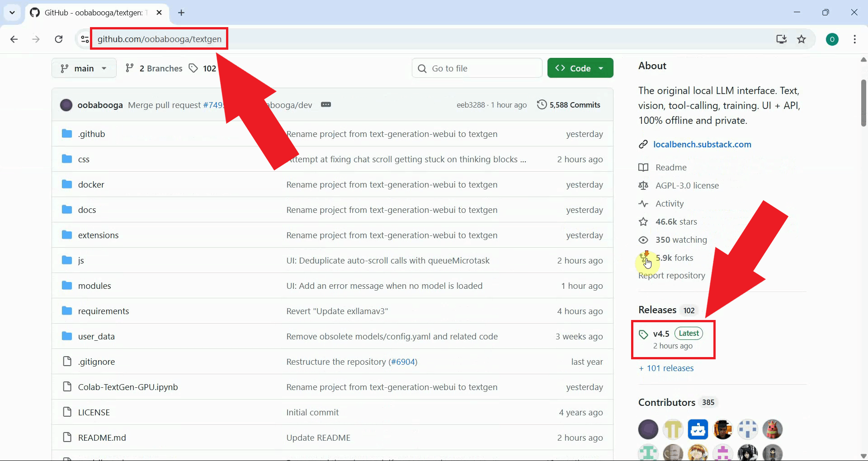Viewport: 868px width, 461px height.
Task: Bookmark the page with the star icon
Action: pyautogui.click(x=801, y=39)
